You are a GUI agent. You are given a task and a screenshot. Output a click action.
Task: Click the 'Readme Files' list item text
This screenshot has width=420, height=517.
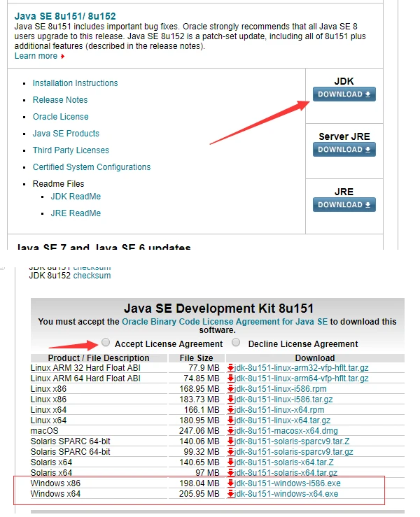pyautogui.click(x=58, y=184)
